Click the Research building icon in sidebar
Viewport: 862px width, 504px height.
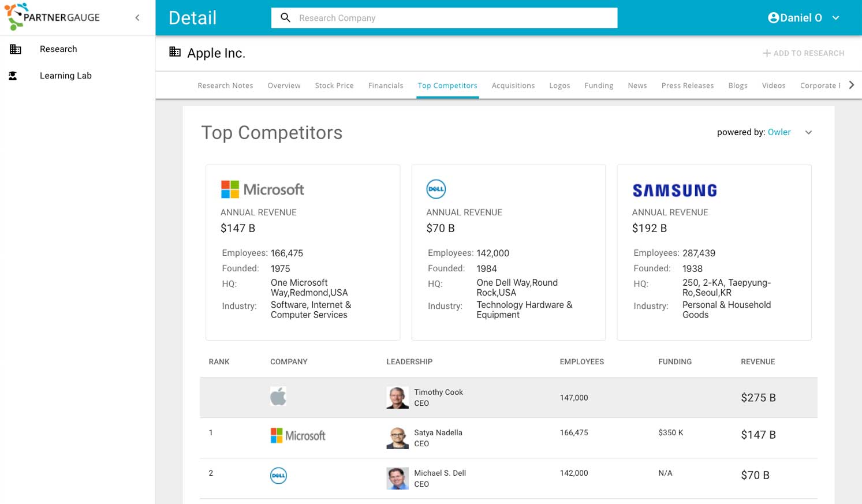point(16,50)
